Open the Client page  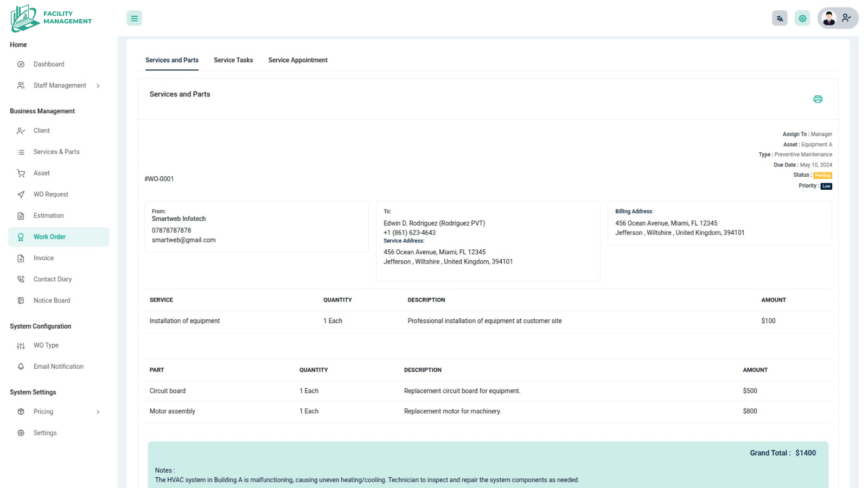point(42,131)
